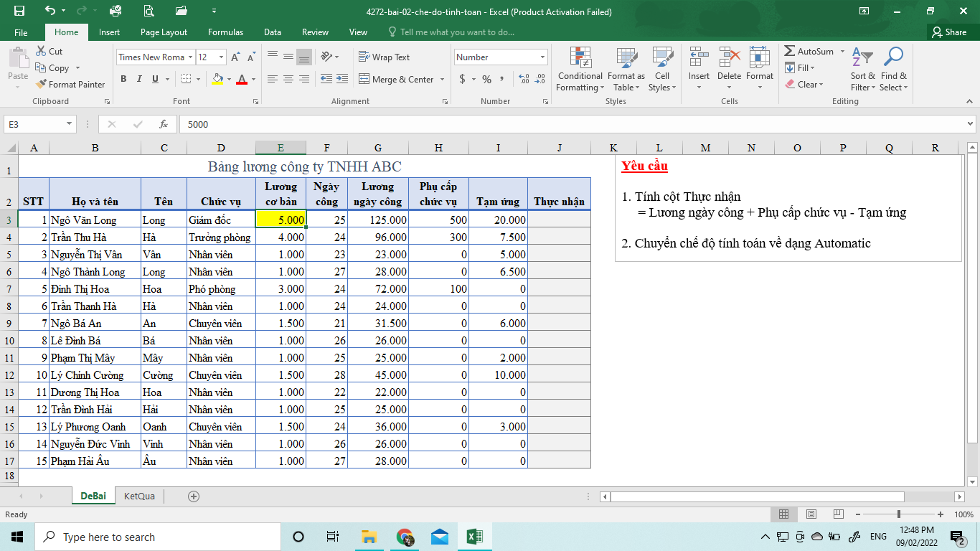The width and height of the screenshot is (980, 551).
Task: Open the Formulas ribbon tab
Action: (225, 32)
